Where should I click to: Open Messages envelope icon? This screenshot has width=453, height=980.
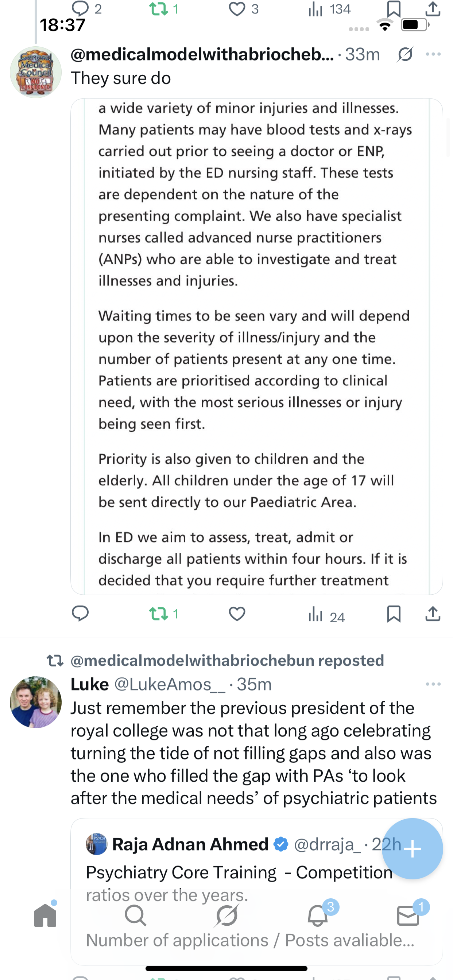[x=408, y=915]
